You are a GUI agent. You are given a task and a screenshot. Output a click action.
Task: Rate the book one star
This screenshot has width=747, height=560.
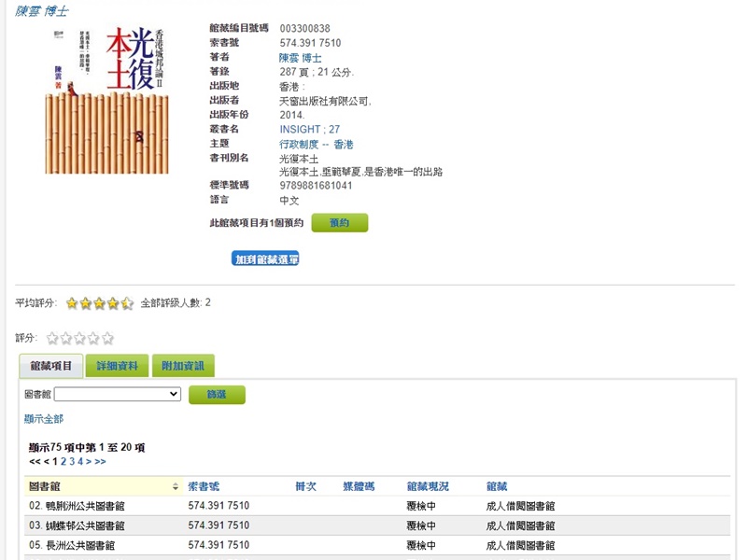click(52, 338)
